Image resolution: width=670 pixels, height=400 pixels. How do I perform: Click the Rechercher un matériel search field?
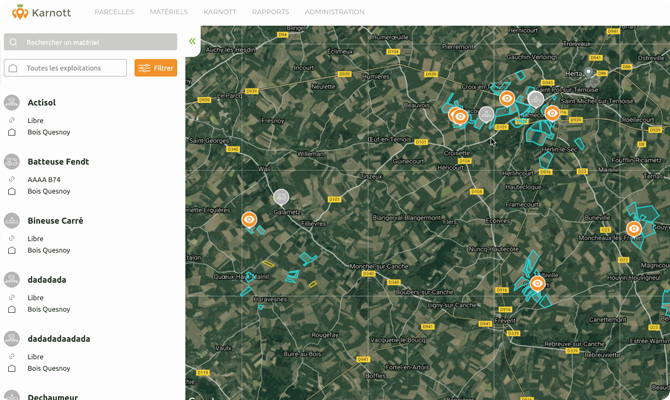91,42
